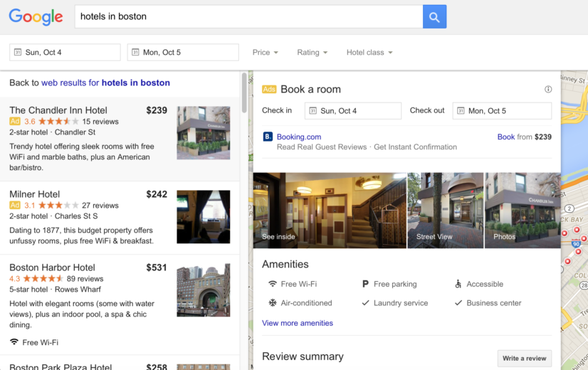
Task: Click The Chandler Inn Hotel thumbnail image
Action: [204, 133]
